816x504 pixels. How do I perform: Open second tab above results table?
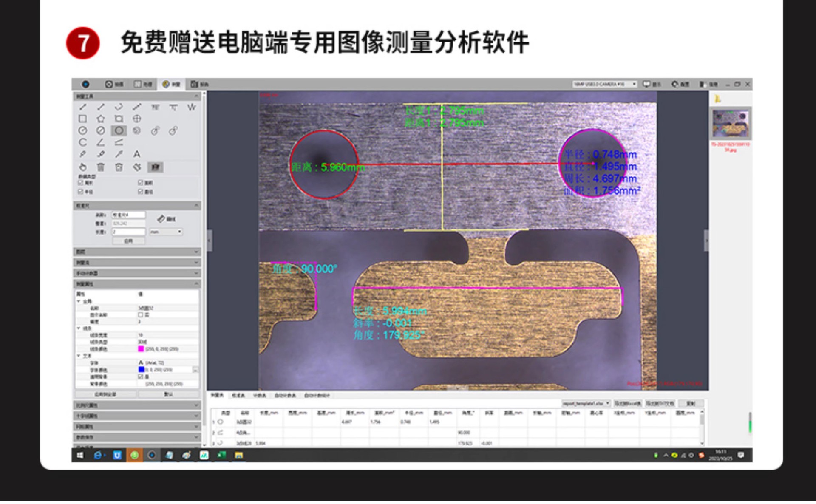pyautogui.click(x=238, y=396)
